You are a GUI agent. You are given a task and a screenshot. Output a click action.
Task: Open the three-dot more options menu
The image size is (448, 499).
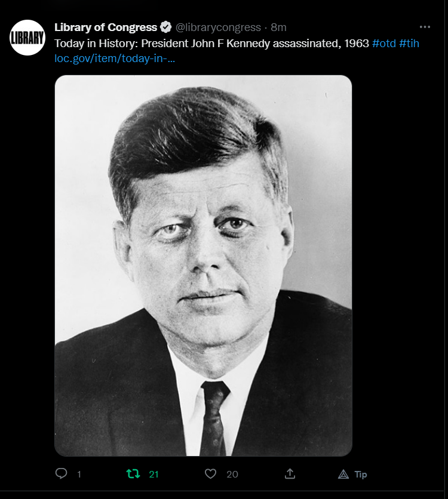(425, 27)
